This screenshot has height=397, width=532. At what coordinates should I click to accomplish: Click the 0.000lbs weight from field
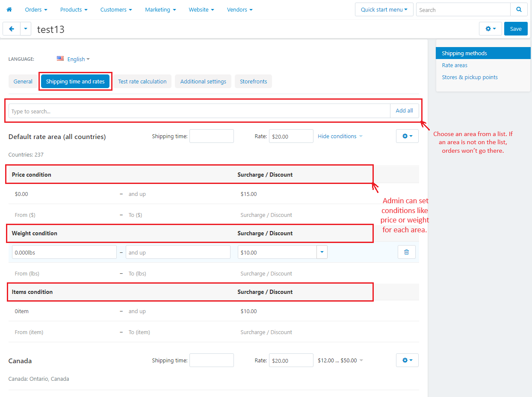(x=64, y=252)
